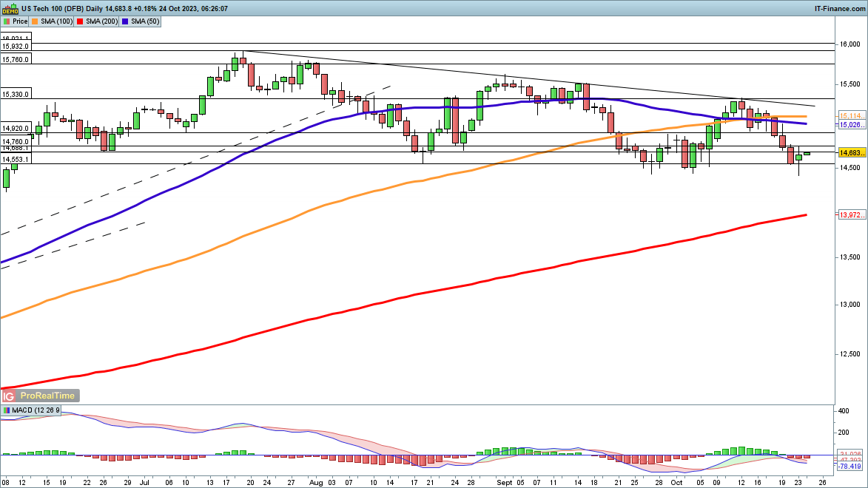Click the 15,330.0 horizontal level label

coord(16,95)
